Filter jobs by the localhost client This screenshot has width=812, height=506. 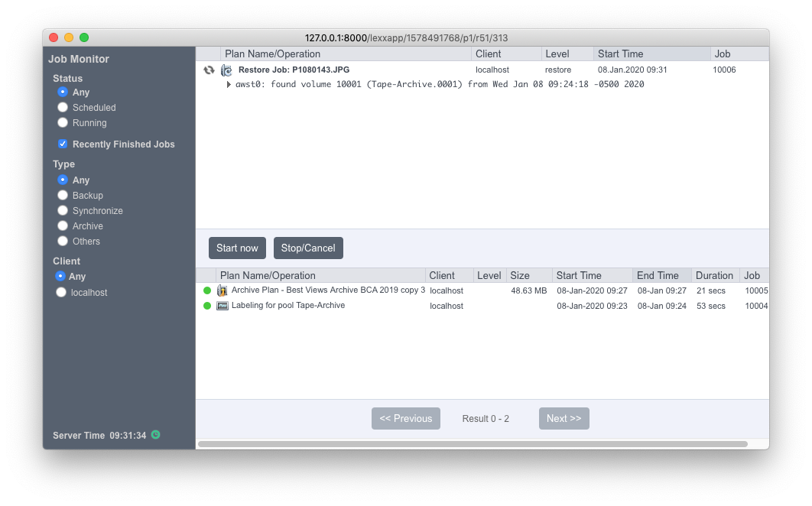pyautogui.click(x=61, y=292)
